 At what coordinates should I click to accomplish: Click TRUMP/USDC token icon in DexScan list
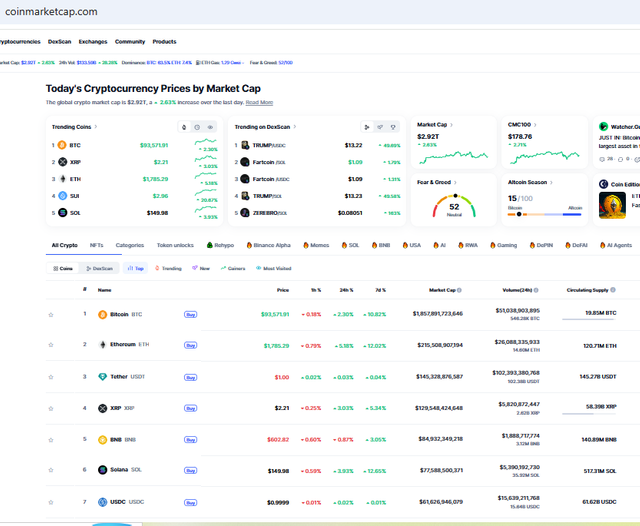(245, 145)
